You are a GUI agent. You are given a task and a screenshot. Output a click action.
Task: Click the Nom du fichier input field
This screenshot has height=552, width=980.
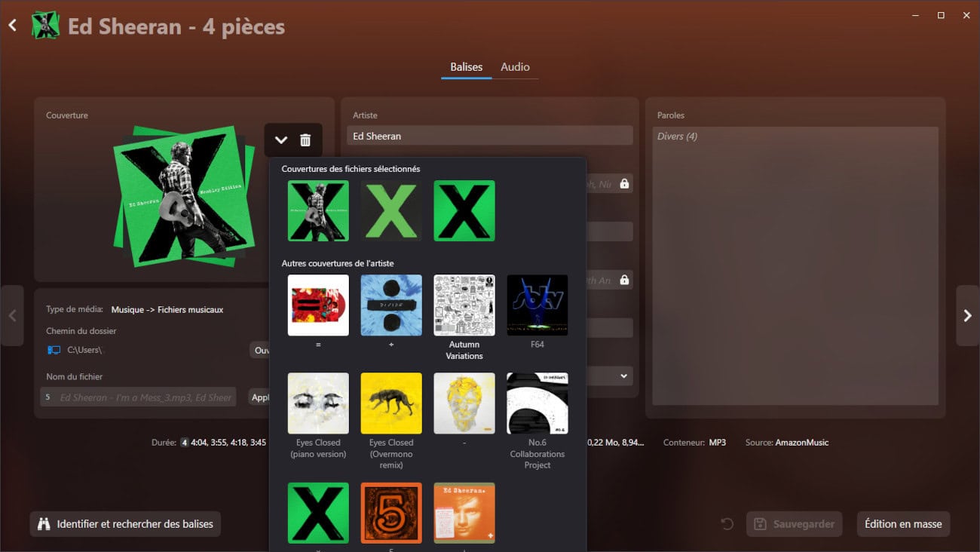coord(138,397)
